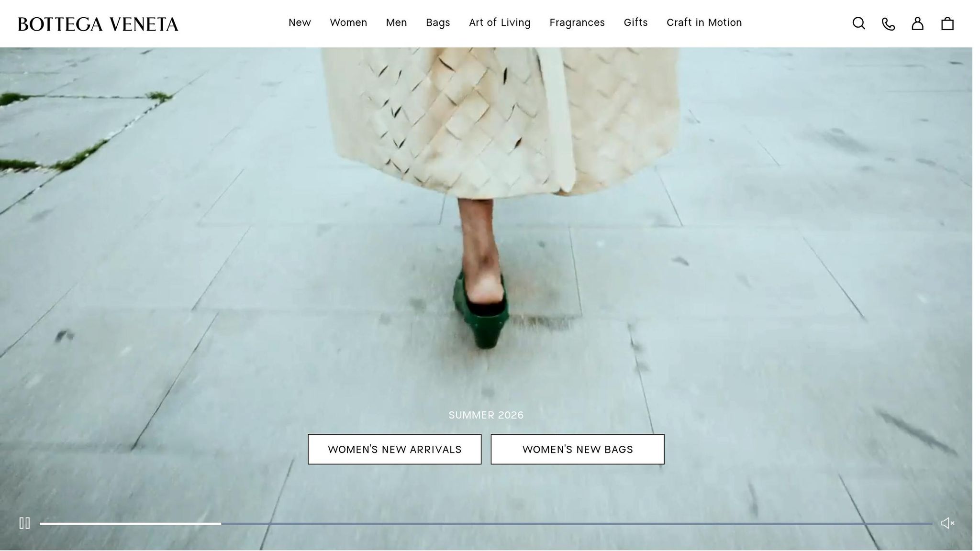Open the account profile icon
This screenshot has height=551, width=980.
point(917,23)
